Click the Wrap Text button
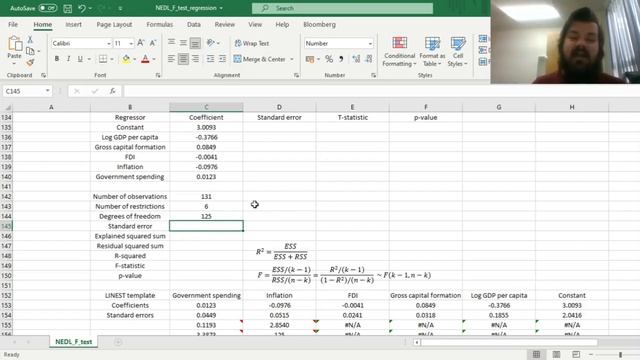The image size is (640, 360). pyautogui.click(x=252, y=43)
